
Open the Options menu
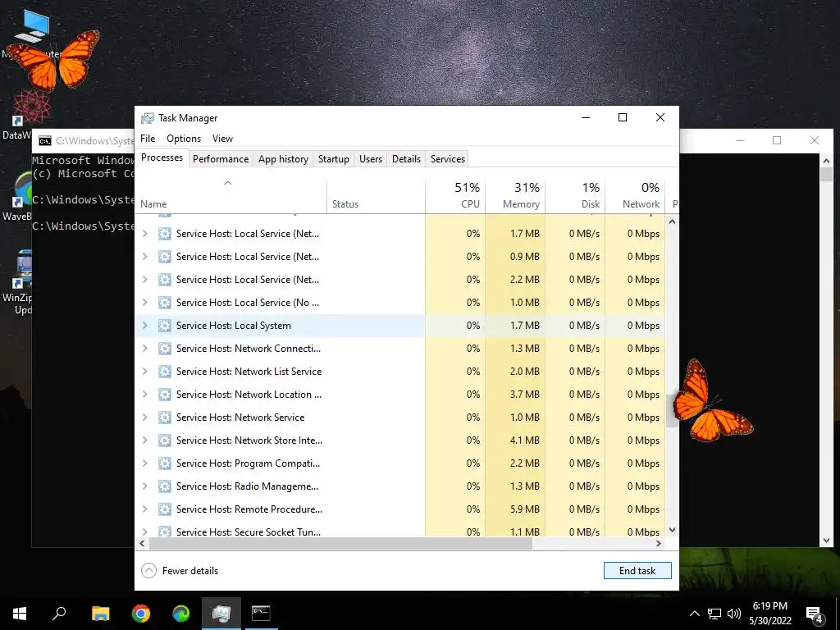[x=184, y=139]
